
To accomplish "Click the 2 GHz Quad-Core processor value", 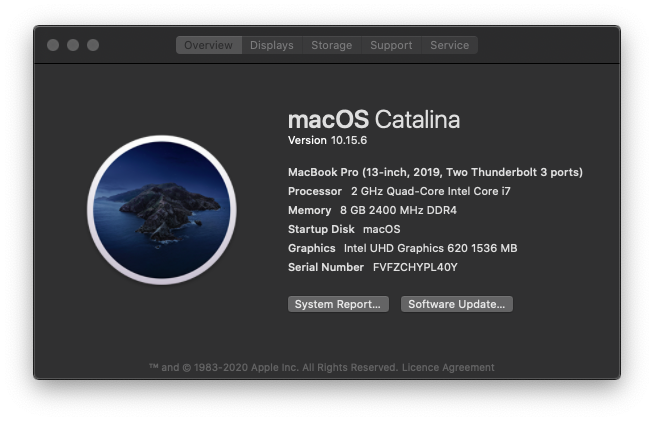I will point(430,191).
